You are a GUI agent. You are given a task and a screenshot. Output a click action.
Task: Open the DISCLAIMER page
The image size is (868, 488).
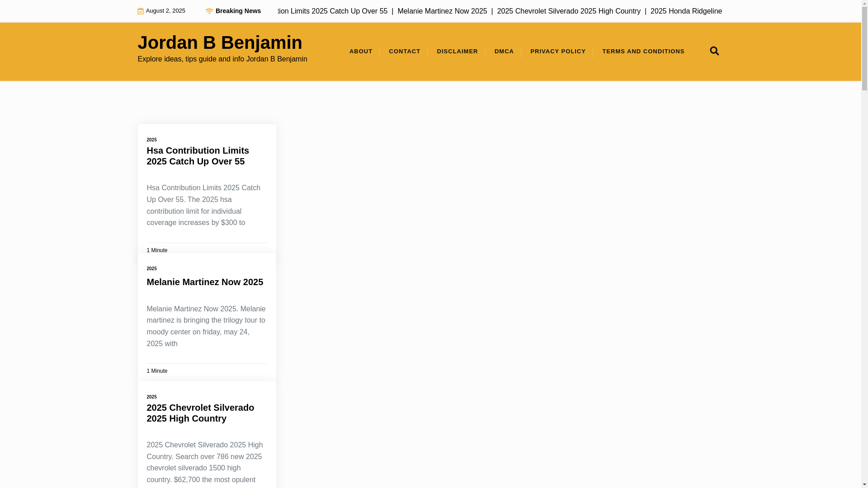click(x=457, y=52)
